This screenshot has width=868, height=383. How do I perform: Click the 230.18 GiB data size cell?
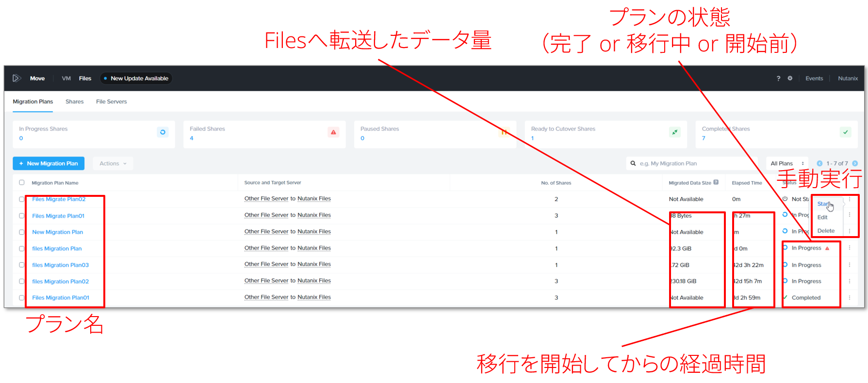[683, 281]
